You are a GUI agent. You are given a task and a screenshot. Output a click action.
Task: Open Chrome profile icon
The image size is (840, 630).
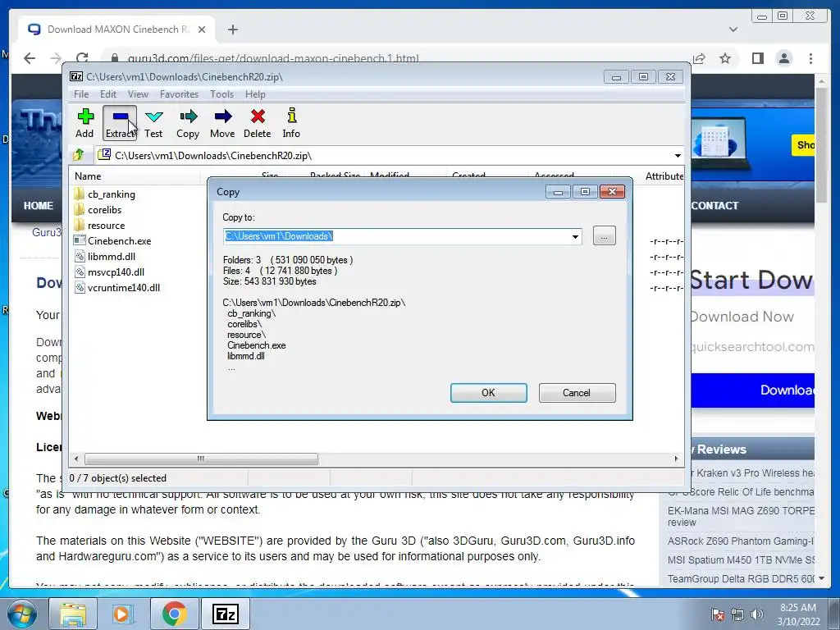pyautogui.click(x=783, y=58)
